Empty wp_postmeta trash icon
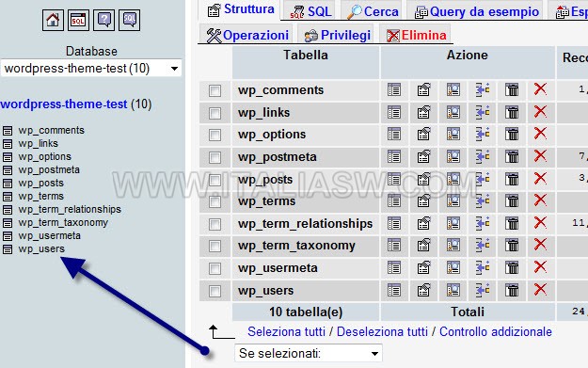This screenshot has width=588, height=368. [512, 156]
